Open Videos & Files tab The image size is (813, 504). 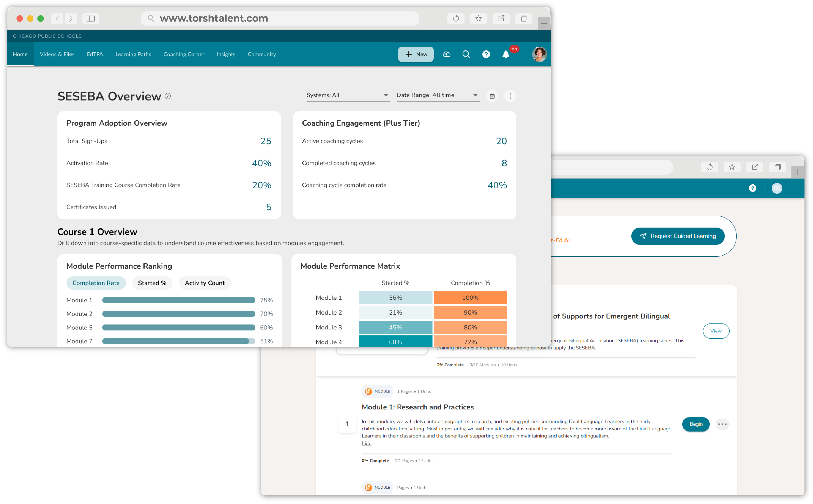tap(57, 54)
